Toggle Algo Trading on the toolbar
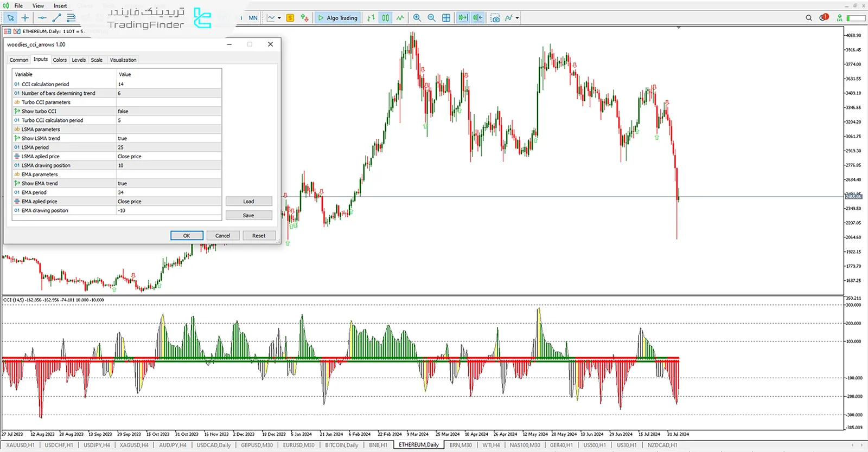Viewport: 868px width, 452px height. coord(337,18)
